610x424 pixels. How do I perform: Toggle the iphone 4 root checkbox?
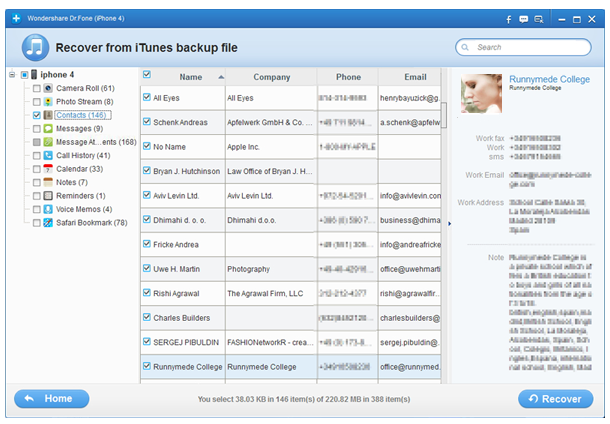(x=25, y=75)
